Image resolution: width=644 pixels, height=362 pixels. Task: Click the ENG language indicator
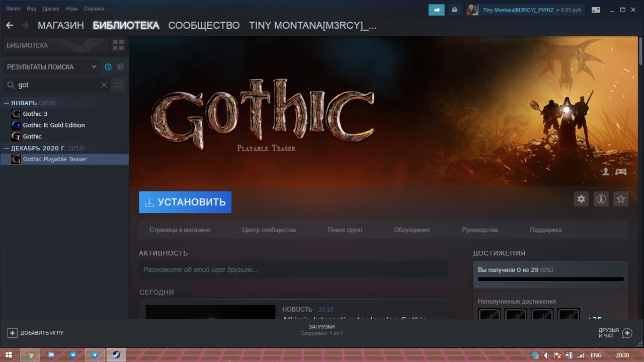click(x=596, y=355)
